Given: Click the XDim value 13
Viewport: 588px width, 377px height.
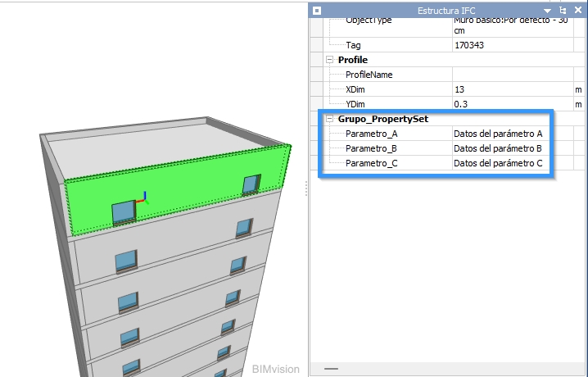Looking at the screenshot, I should (459, 89).
